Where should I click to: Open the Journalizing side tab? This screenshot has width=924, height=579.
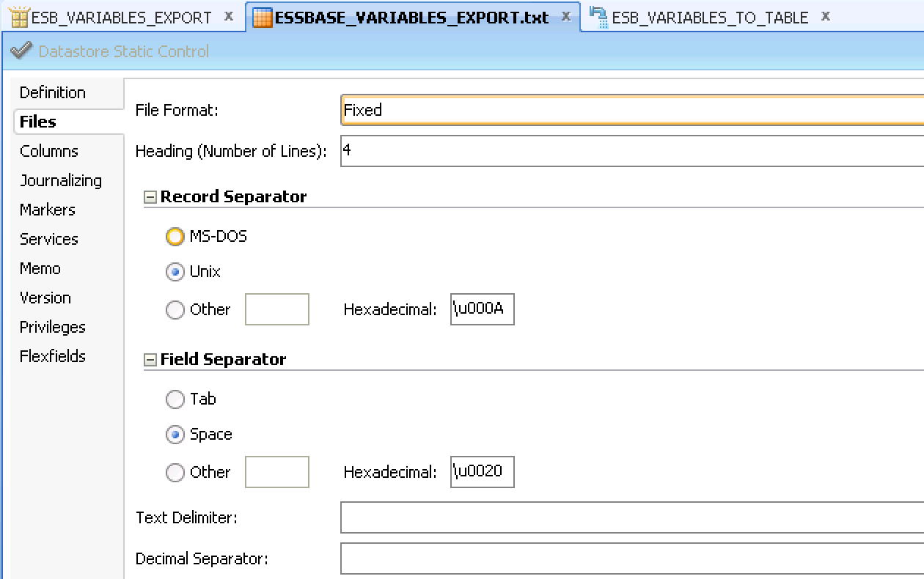pyautogui.click(x=61, y=180)
